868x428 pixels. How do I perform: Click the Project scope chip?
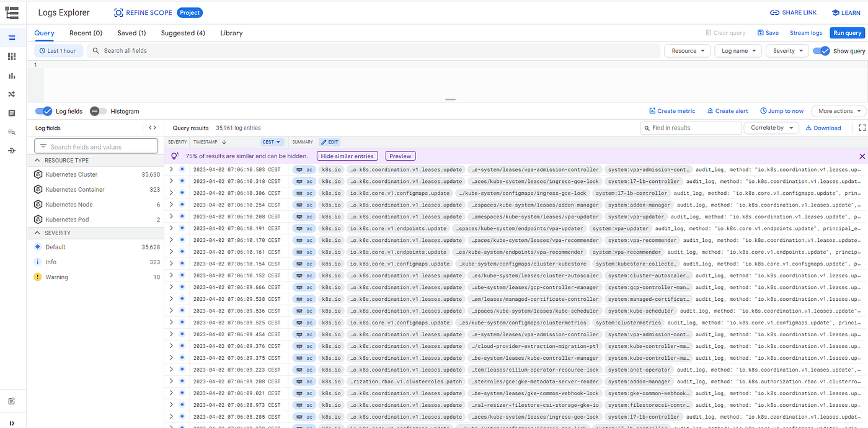(x=190, y=12)
